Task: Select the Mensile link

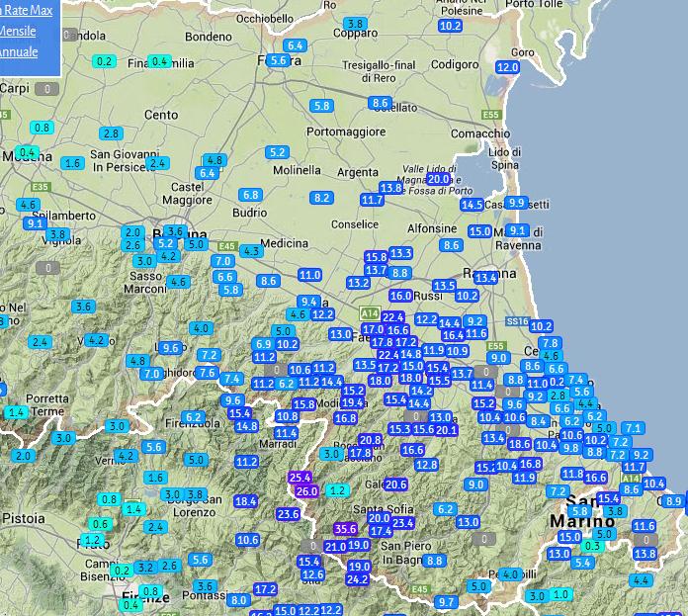Action: [x=18, y=31]
